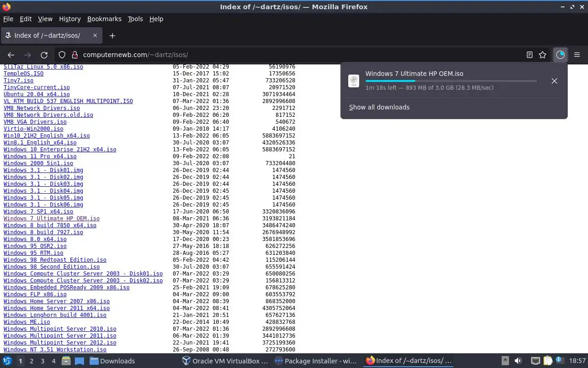Open VM8_VGA_Drivers.iso link
The width and height of the screenshot is (588, 368).
pyautogui.click(x=35, y=122)
